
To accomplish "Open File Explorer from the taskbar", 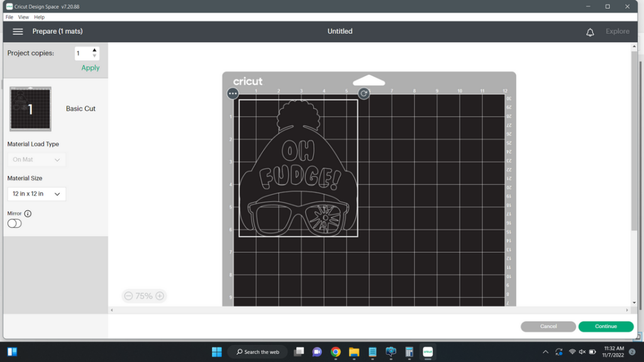I will click(x=354, y=352).
